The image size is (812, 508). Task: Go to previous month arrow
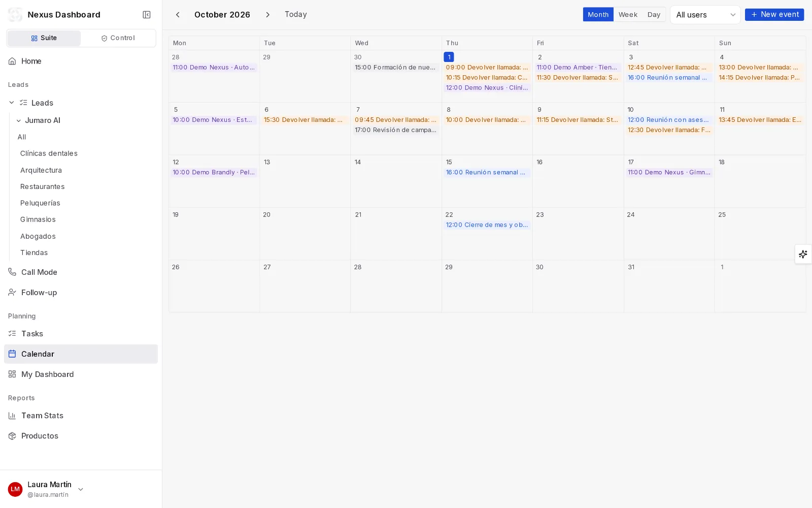pyautogui.click(x=178, y=15)
